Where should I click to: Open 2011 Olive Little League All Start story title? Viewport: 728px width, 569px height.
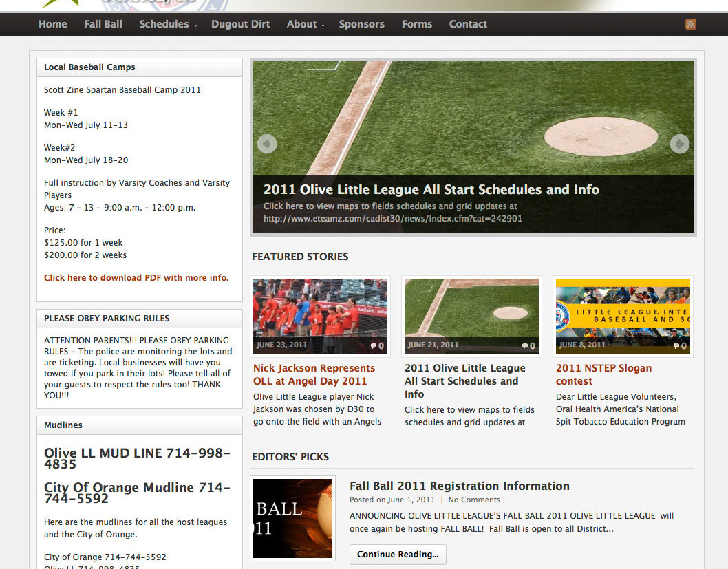pos(464,381)
